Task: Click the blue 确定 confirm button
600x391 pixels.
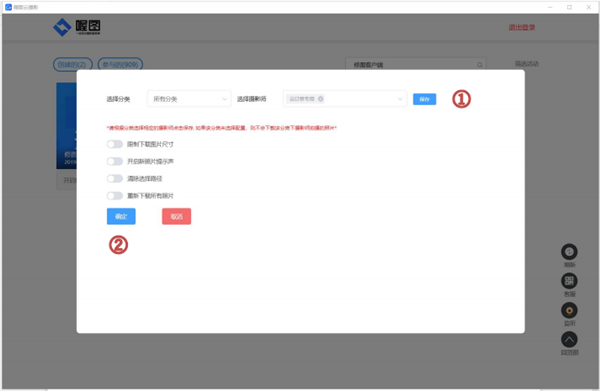Action: coord(121,217)
